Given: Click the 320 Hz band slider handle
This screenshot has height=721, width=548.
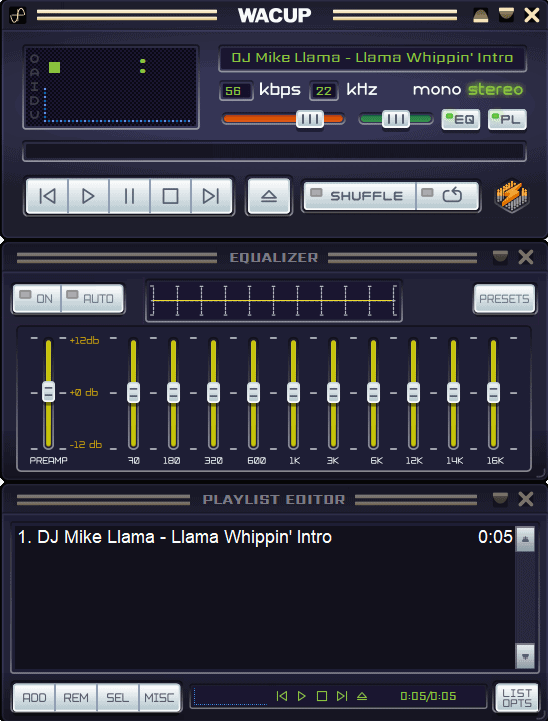Looking at the screenshot, I should click(213, 392).
